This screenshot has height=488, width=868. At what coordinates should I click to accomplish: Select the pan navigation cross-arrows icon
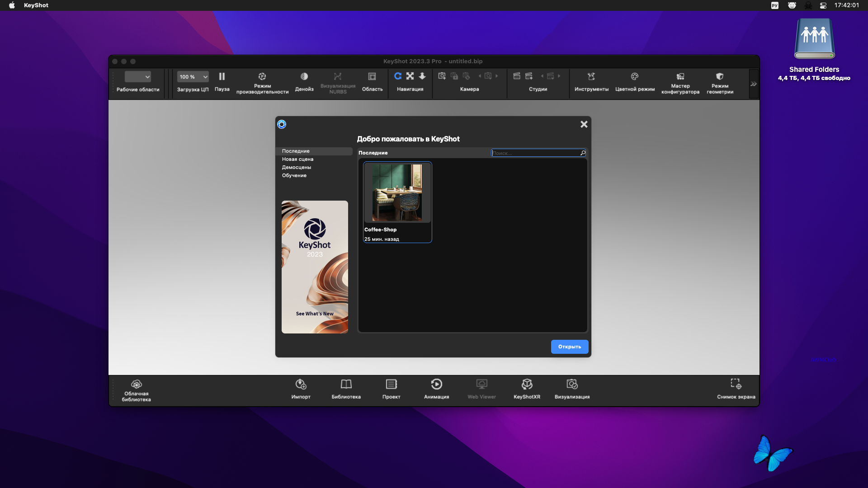point(410,76)
